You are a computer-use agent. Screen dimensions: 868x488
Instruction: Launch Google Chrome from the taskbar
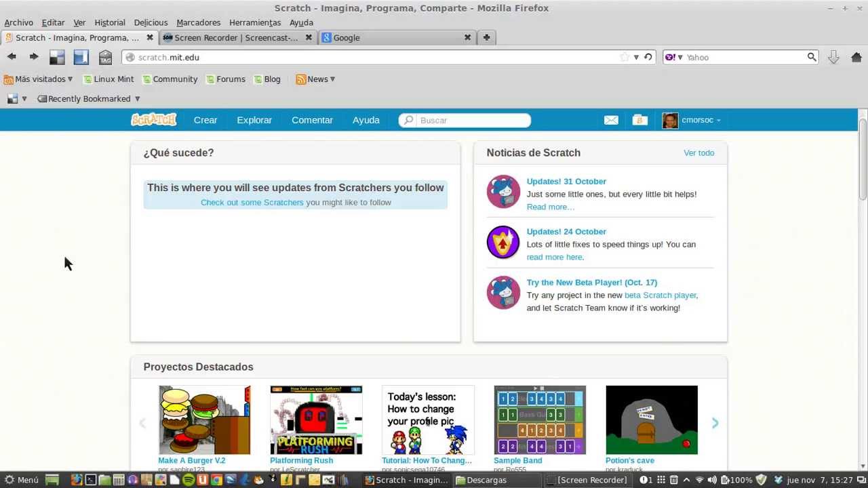pos(216,480)
